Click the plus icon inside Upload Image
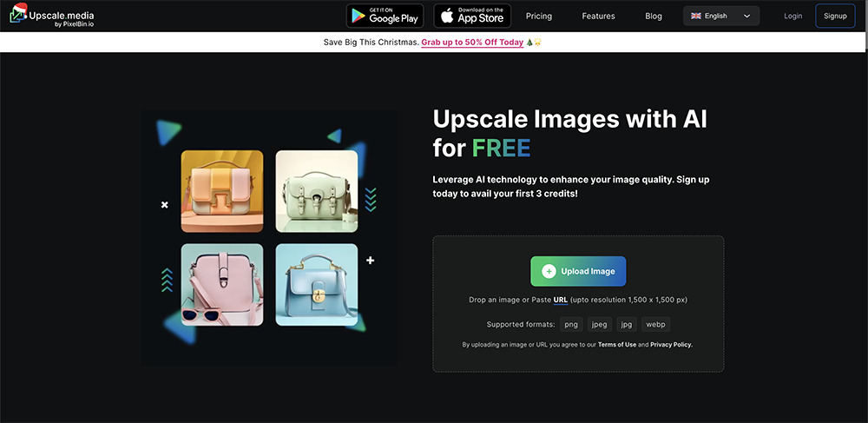The height and width of the screenshot is (423, 868). (x=549, y=271)
